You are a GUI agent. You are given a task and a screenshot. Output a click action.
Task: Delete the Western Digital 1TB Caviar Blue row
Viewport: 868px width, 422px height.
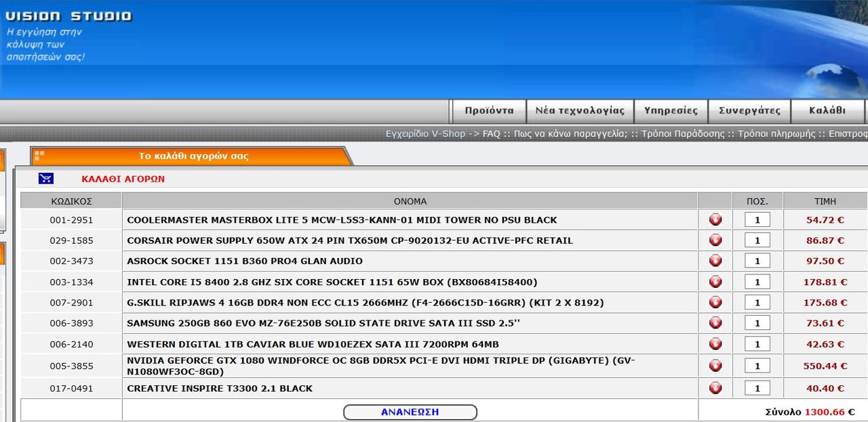coord(715,344)
